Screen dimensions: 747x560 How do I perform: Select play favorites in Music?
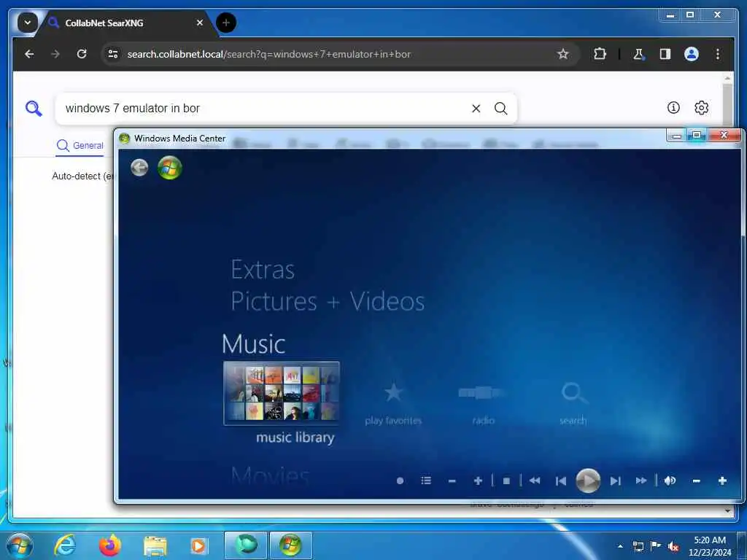[393, 404]
